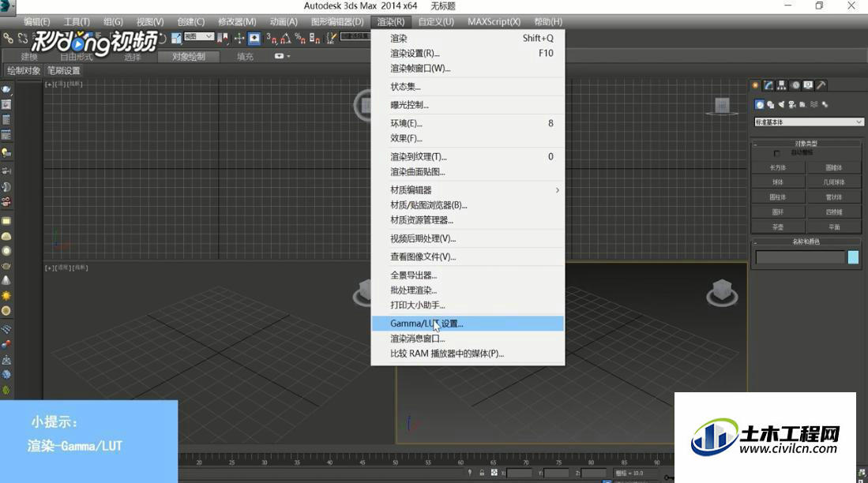The image size is (868, 483).
Task: Toggle the selection lock icon in status bar
Action: click(482, 473)
